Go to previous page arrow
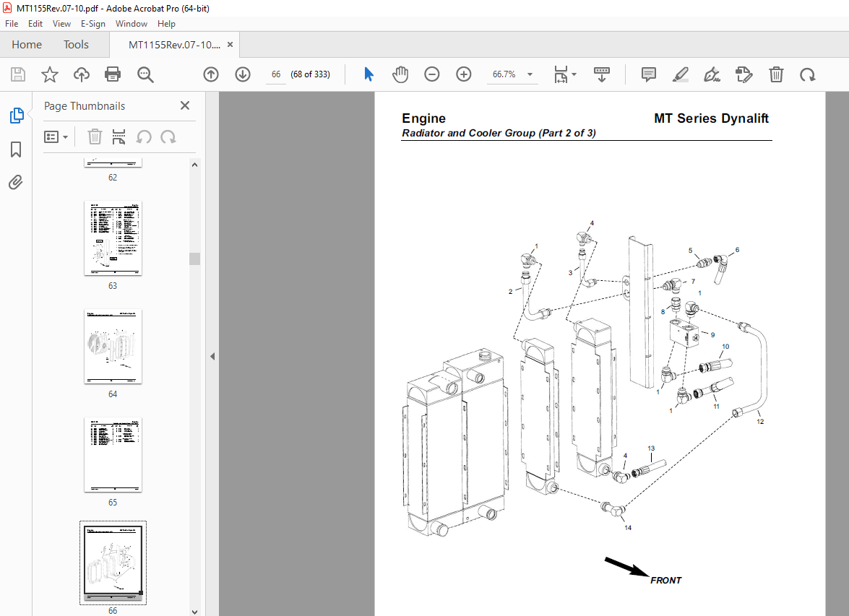The image size is (849, 616). click(x=211, y=74)
